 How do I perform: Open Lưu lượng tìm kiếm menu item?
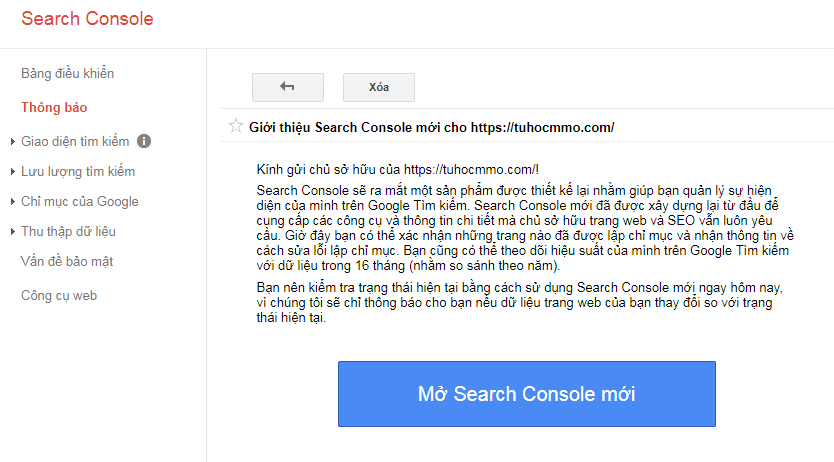point(78,172)
